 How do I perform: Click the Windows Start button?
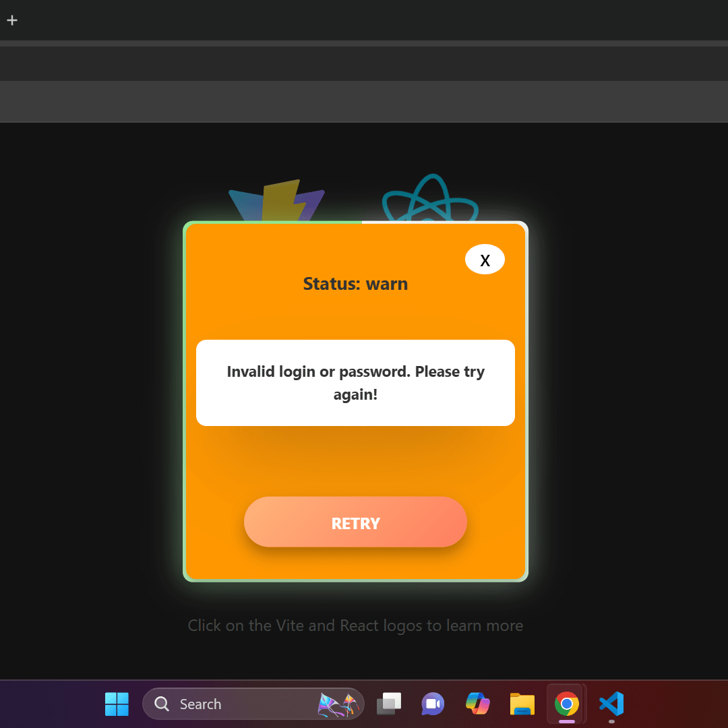coord(117,704)
